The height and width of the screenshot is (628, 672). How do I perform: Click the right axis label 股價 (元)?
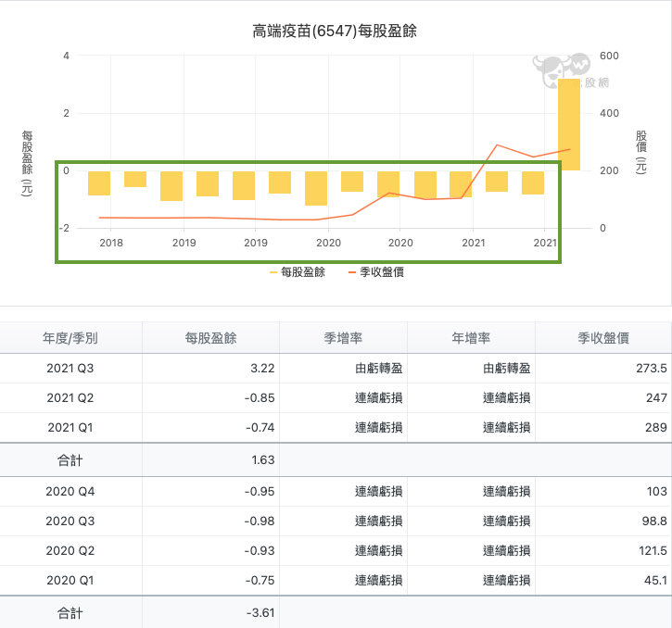point(641,152)
